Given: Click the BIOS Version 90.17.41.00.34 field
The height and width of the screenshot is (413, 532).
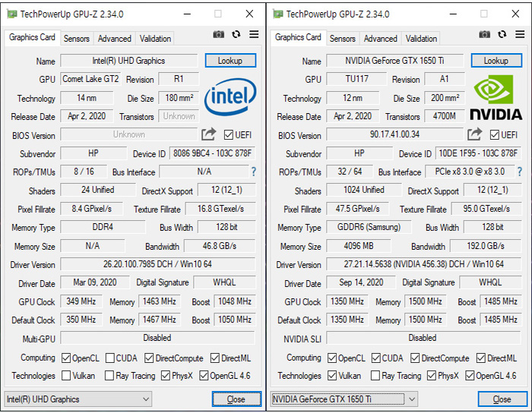Looking at the screenshot, I should [395, 134].
